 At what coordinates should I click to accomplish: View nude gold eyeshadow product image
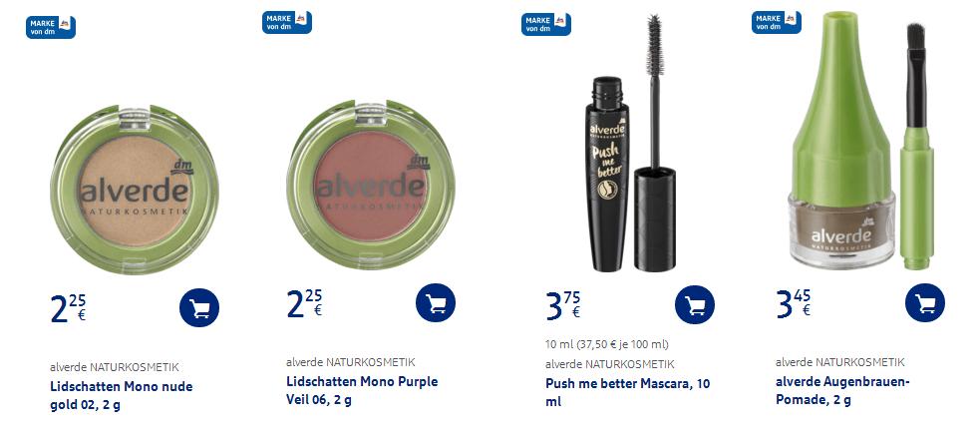(x=135, y=190)
